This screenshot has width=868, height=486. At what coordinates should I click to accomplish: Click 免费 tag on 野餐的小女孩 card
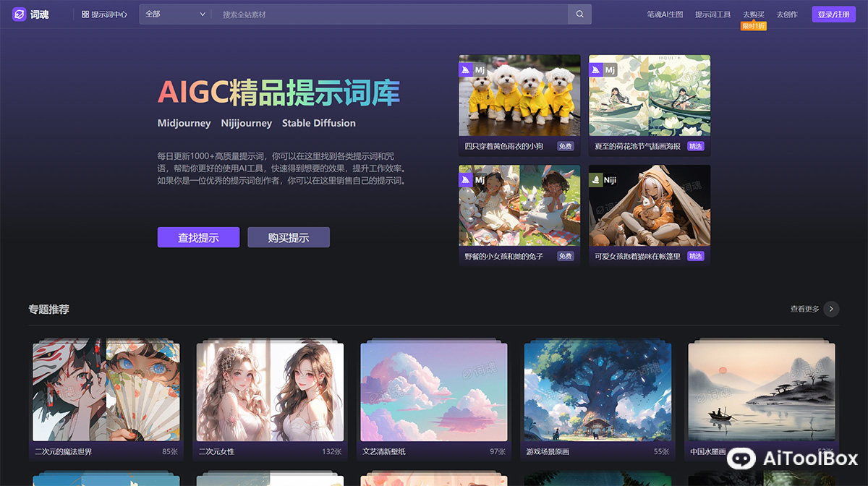pos(566,256)
